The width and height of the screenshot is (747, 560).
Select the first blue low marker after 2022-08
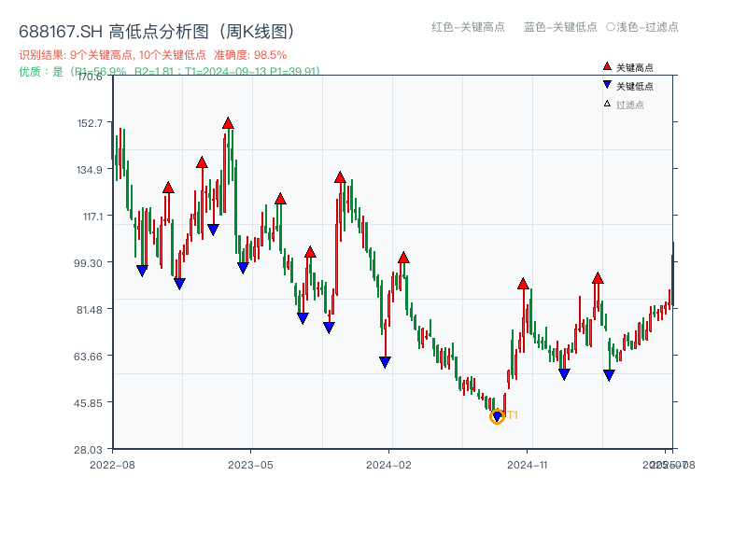click(141, 270)
